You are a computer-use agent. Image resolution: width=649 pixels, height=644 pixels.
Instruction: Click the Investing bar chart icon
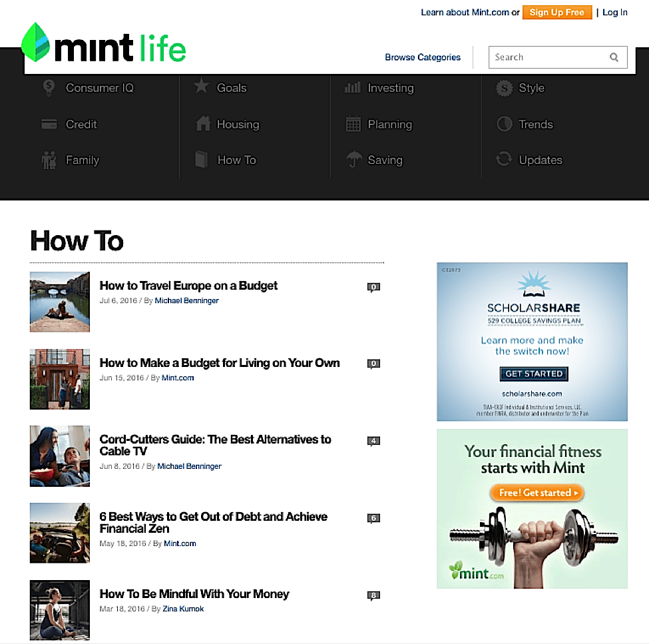(353, 87)
